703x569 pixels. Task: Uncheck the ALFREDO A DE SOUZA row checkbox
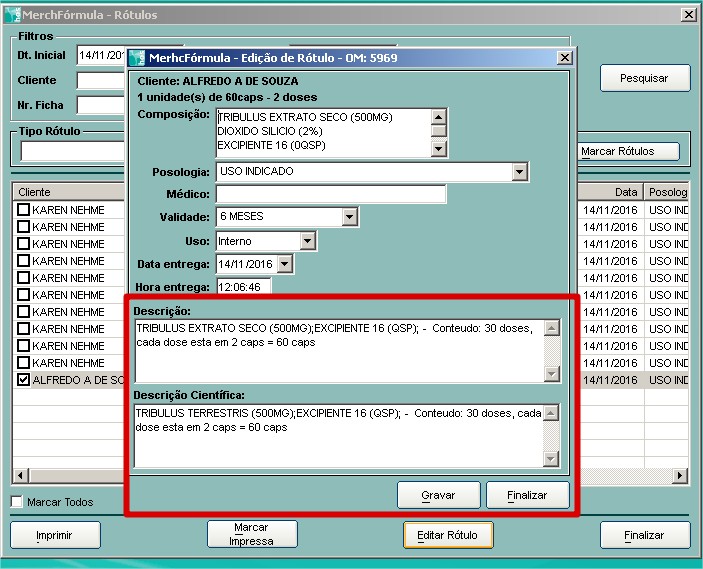(x=23, y=380)
